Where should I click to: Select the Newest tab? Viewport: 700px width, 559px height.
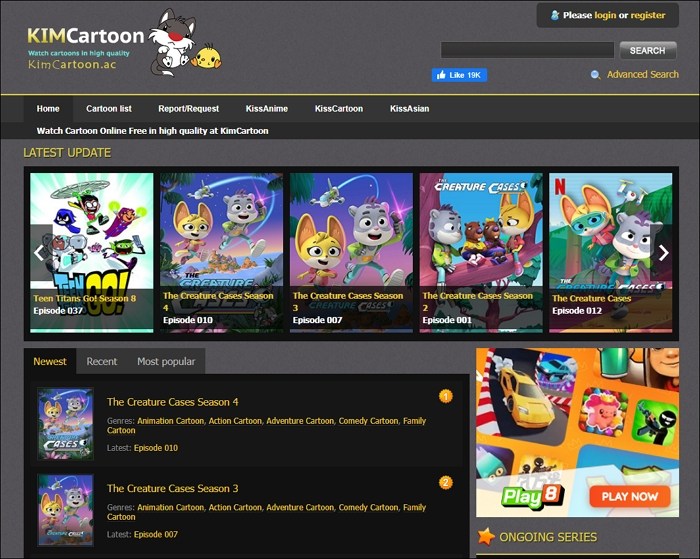pos(50,361)
